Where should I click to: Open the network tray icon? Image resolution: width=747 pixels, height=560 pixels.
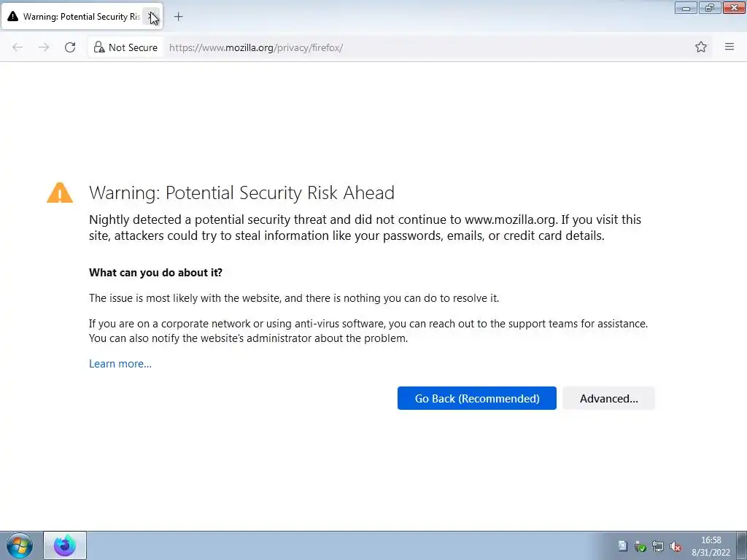point(658,547)
